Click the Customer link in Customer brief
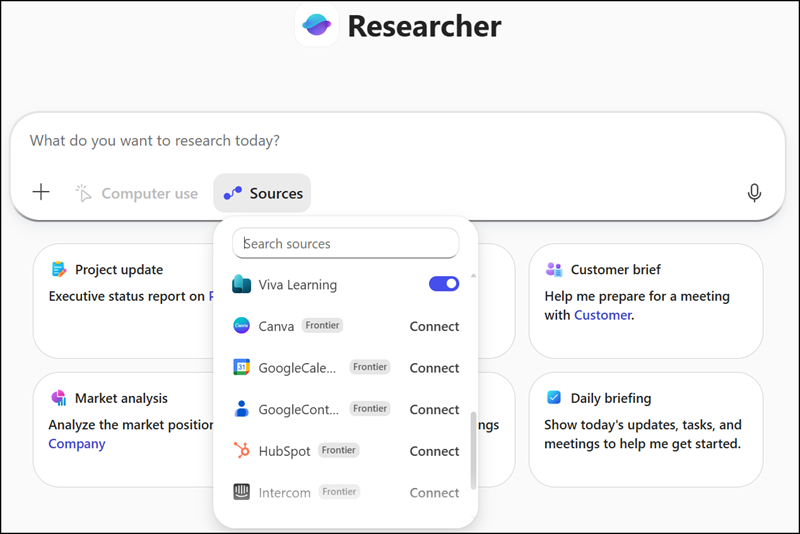Viewport: 800px width, 534px height. (602, 315)
